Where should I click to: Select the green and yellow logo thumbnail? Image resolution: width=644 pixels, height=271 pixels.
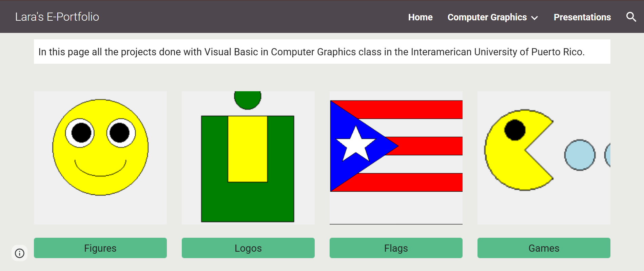(x=248, y=158)
